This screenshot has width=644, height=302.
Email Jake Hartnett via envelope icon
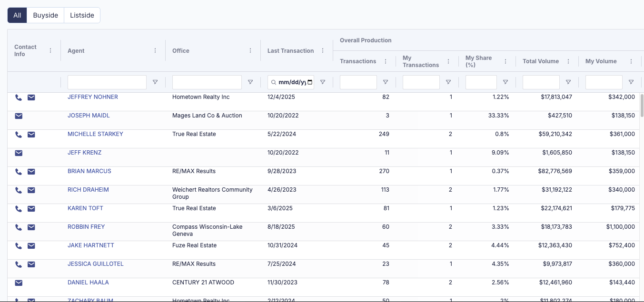click(x=31, y=246)
